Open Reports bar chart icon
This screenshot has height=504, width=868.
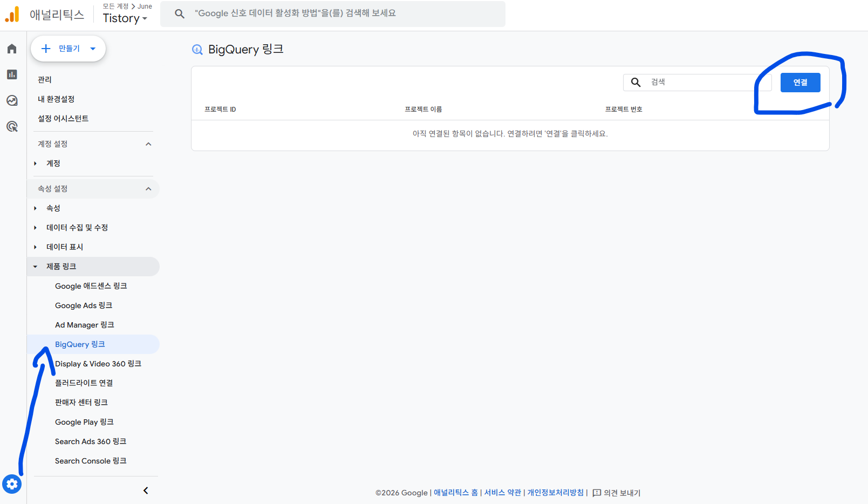[x=12, y=74]
